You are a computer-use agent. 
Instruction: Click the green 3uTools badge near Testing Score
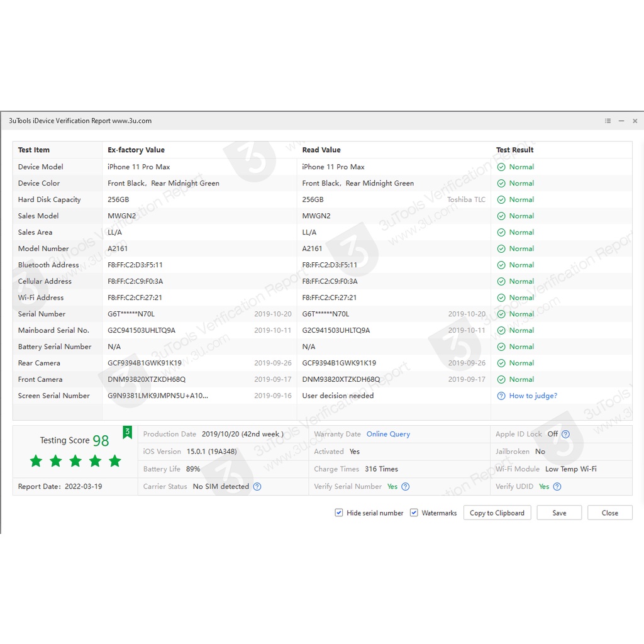point(128,432)
